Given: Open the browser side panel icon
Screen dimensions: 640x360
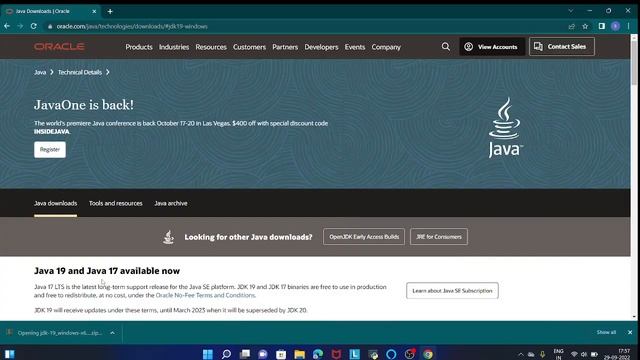Looking at the screenshot, I should click(602, 26).
